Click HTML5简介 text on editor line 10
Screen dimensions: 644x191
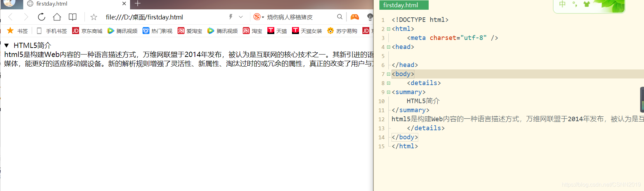[423, 101]
